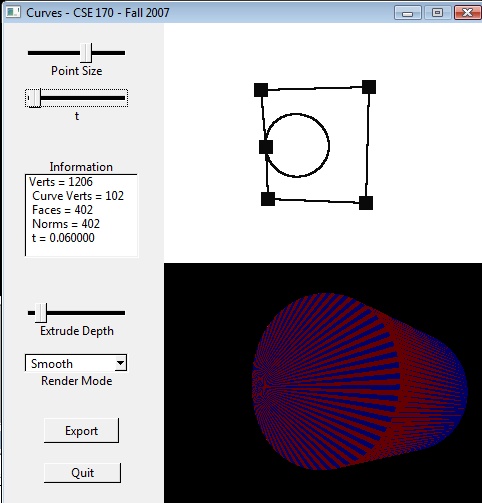Maximize the Curves window
Image resolution: width=482 pixels, height=503 pixels.
click(x=437, y=13)
